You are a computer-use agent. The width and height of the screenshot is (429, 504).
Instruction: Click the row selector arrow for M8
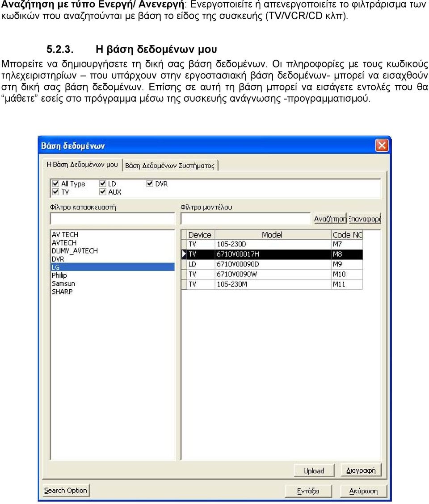tap(184, 254)
